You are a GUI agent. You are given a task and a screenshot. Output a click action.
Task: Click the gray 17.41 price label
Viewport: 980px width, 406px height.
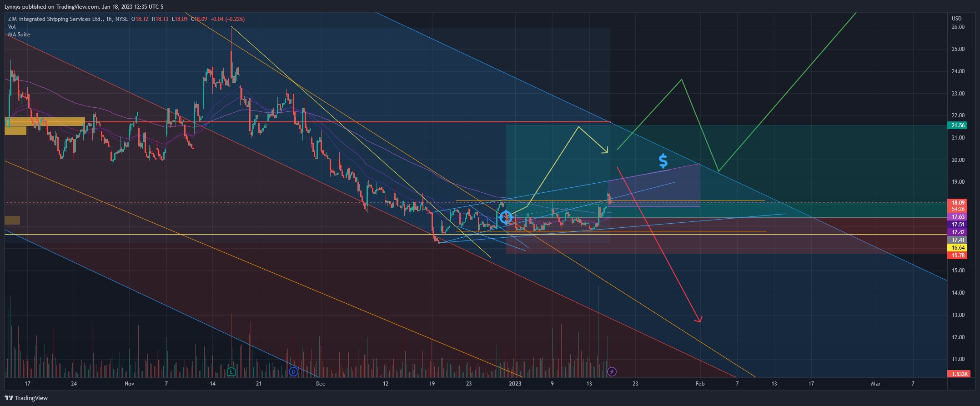pyautogui.click(x=958, y=240)
